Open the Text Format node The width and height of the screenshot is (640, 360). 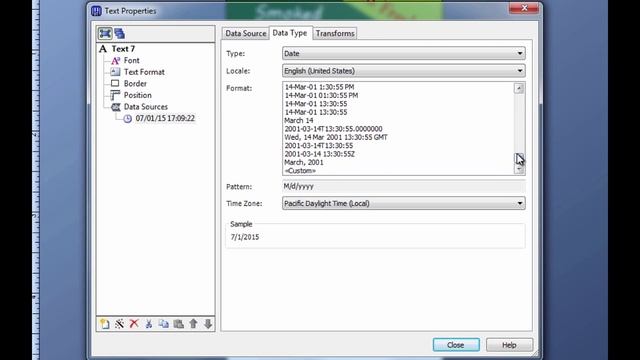[144, 72]
